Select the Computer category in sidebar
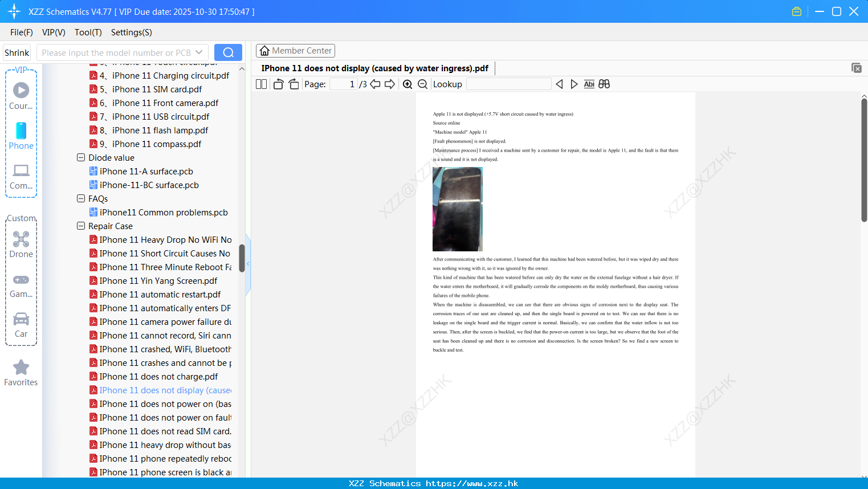This screenshot has width=868, height=489. [x=21, y=176]
